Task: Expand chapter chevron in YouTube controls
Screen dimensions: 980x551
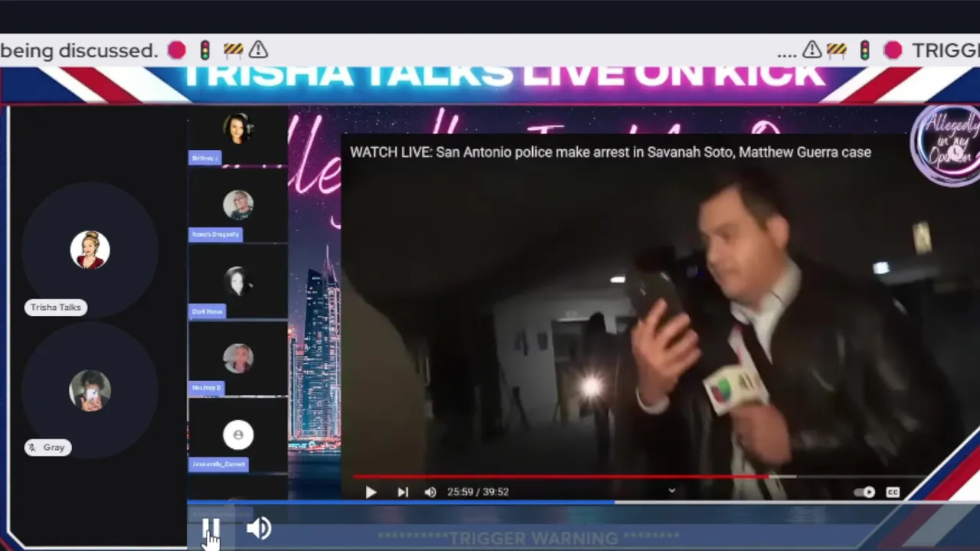Action: tap(671, 491)
